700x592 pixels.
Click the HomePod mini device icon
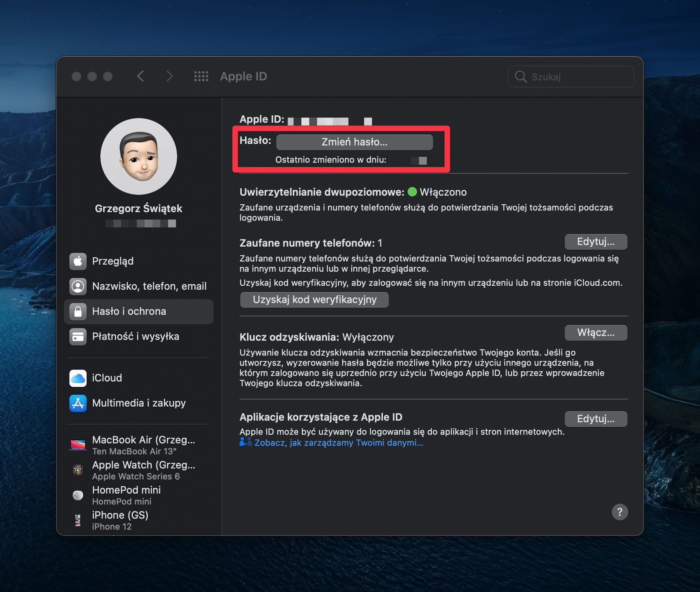(78, 495)
